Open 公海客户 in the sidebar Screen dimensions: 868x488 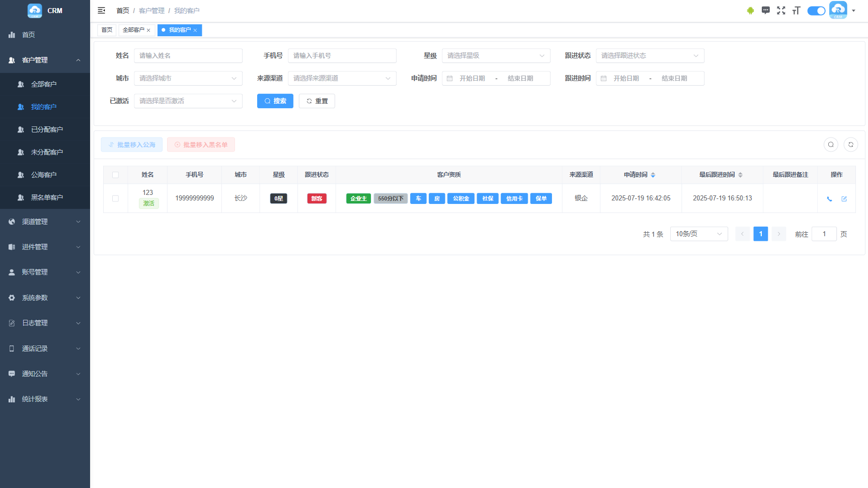[x=44, y=175]
